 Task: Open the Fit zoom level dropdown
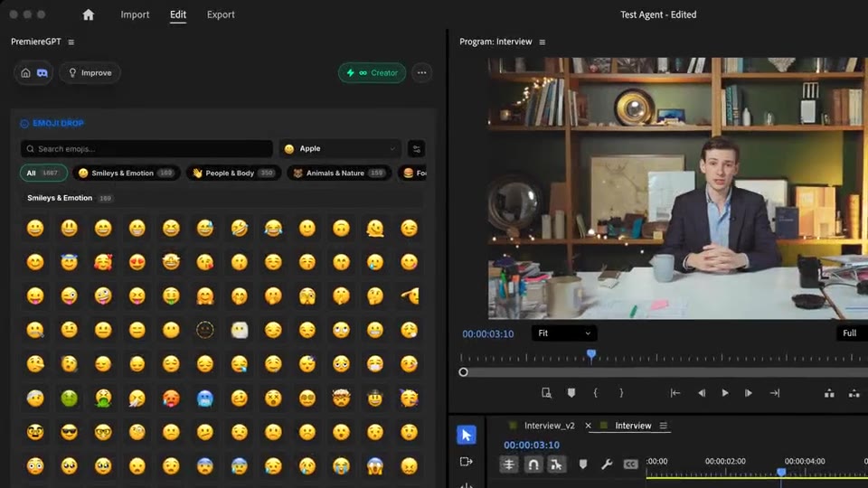pyautogui.click(x=564, y=333)
